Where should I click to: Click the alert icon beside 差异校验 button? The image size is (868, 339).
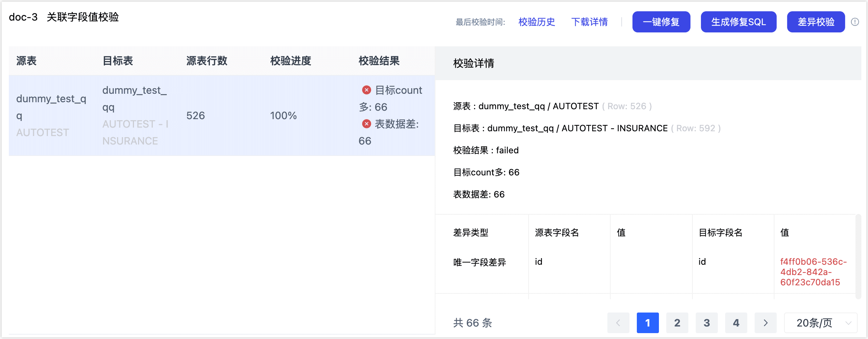tap(855, 22)
